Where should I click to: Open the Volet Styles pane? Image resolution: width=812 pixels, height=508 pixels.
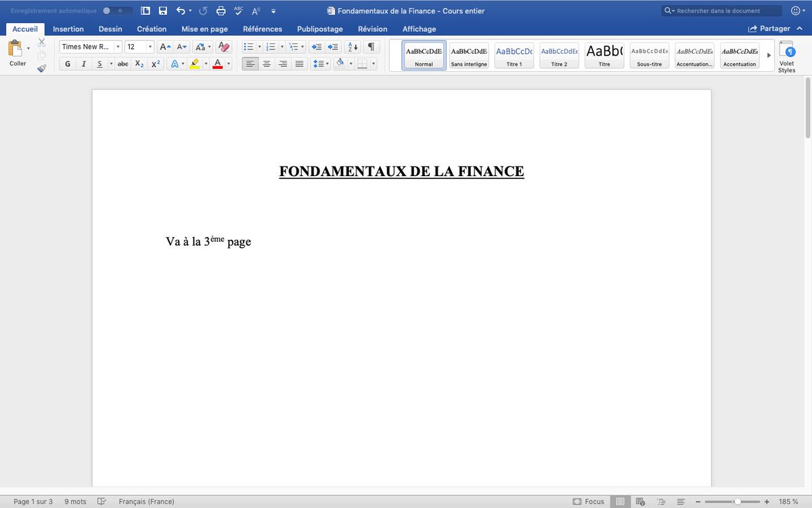pyautogui.click(x=787, y=57)
